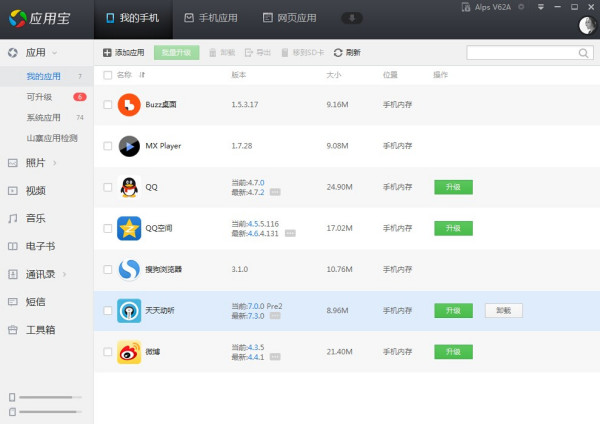Toggle the select-all checkbox in header
This screenshot has width=600, height=424.
coord(108,75)
